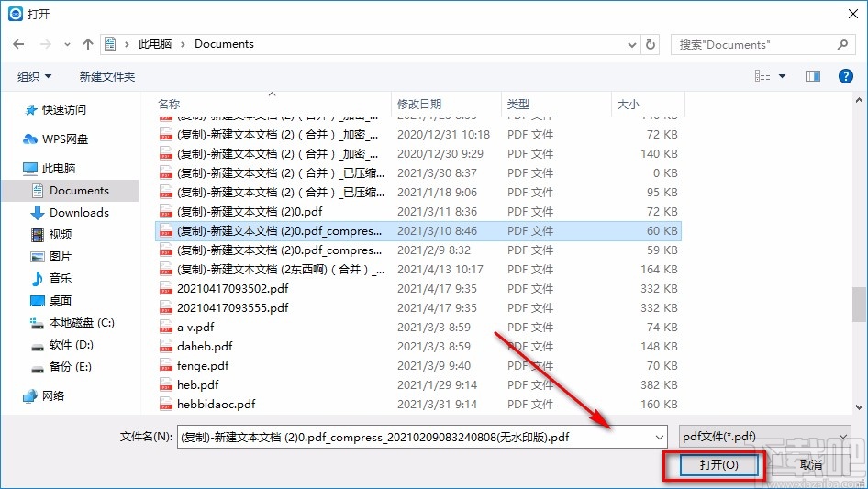
Task: Change the view layout icon
Action: 762,76
